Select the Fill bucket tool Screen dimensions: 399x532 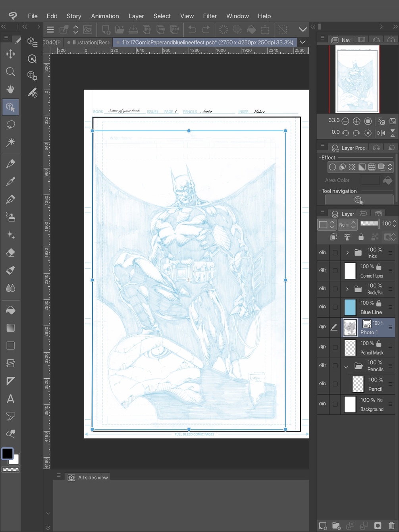(11, 310)
